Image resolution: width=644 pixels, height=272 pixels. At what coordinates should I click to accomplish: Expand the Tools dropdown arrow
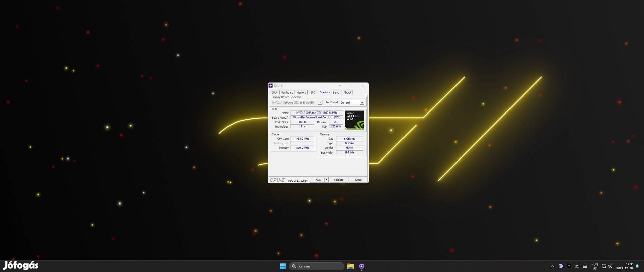[x=326, y=180]
